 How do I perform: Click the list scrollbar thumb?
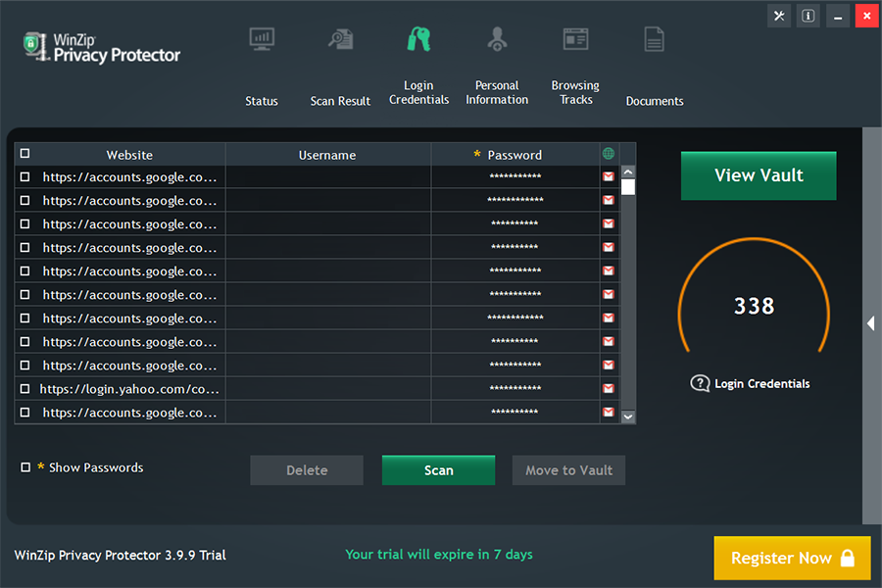[628, 187]
